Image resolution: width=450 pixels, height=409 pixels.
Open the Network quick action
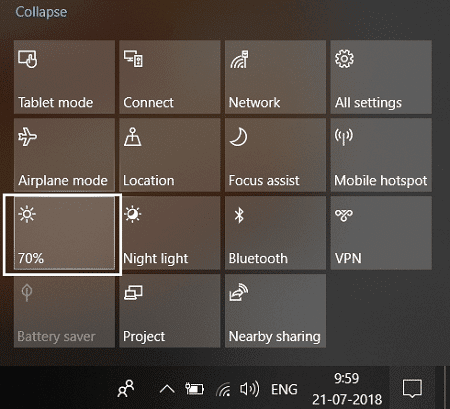(x=275, y=77)
